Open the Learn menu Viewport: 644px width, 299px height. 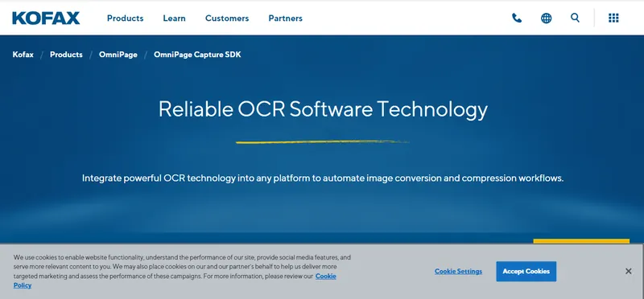coord(174,18)
